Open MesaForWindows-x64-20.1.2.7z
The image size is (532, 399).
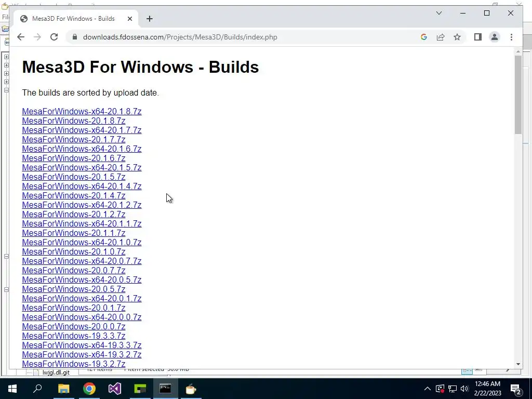click(x=82, y=205)
